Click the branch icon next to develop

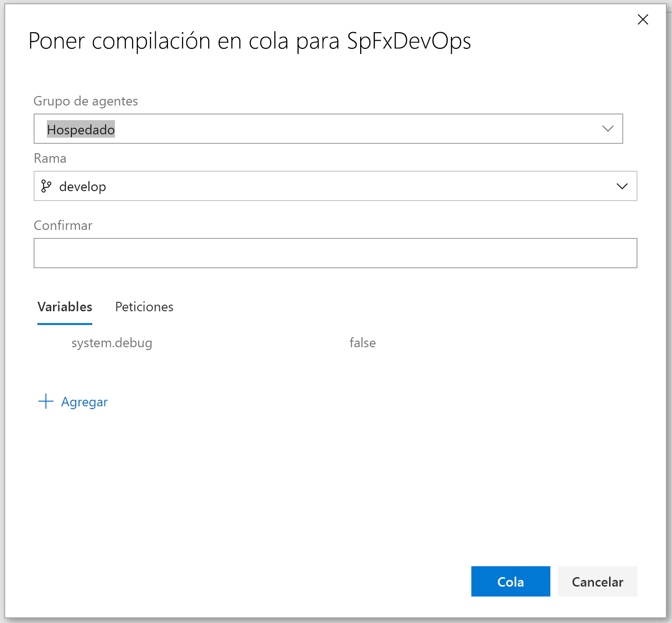[47, 186]
